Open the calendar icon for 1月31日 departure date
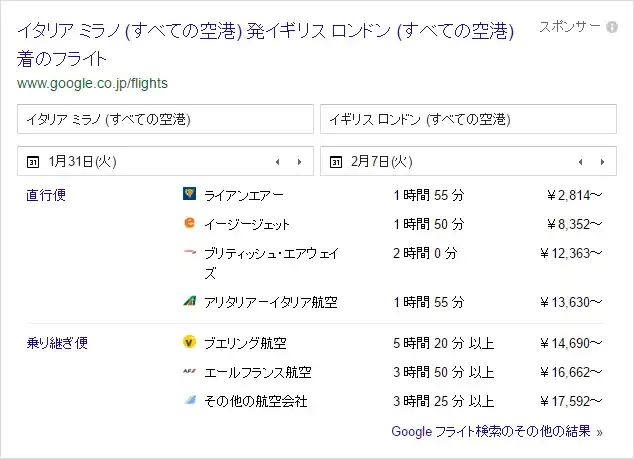 click(33, 162)
